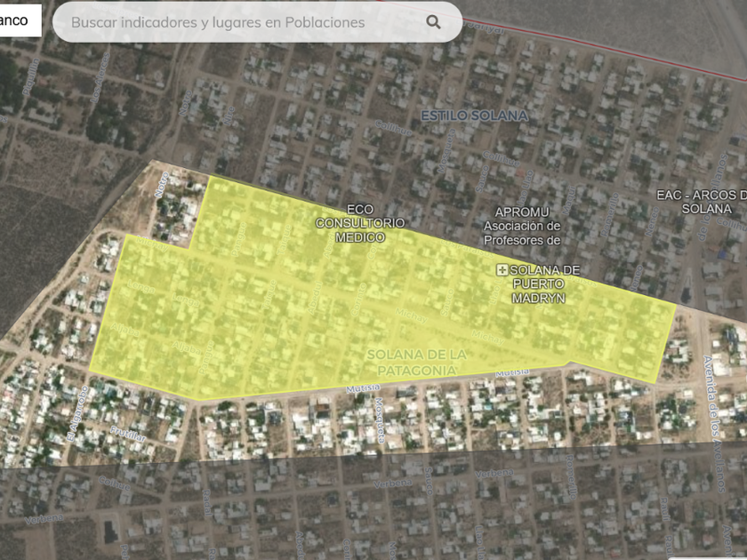Screen dimensions: 747x560
Task: Click the Piquillín street label
Action: point(30,76)
